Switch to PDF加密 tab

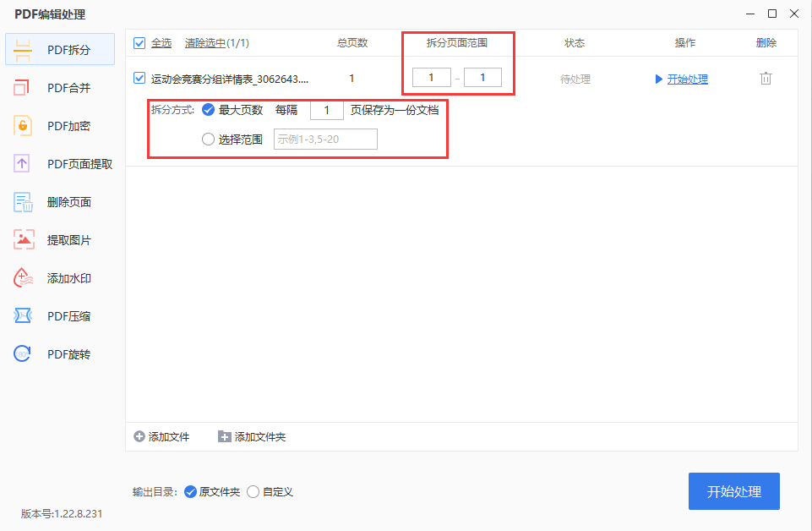[60, 125]
